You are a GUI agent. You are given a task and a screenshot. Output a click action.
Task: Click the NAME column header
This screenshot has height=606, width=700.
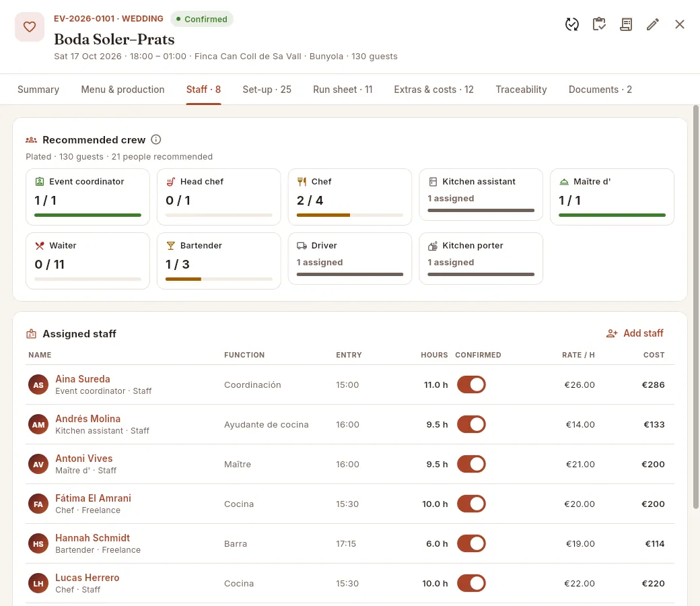(x=40, y=355)
